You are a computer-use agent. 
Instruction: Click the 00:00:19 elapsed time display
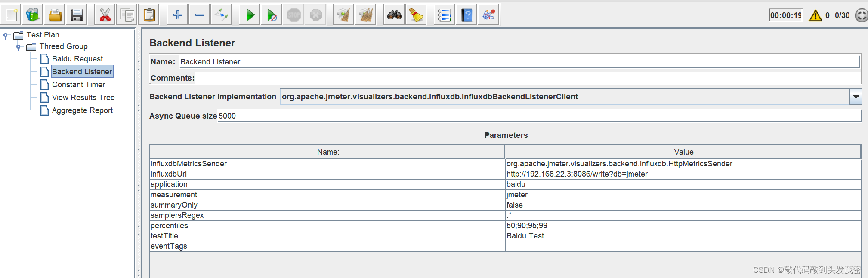click(786, 15)
